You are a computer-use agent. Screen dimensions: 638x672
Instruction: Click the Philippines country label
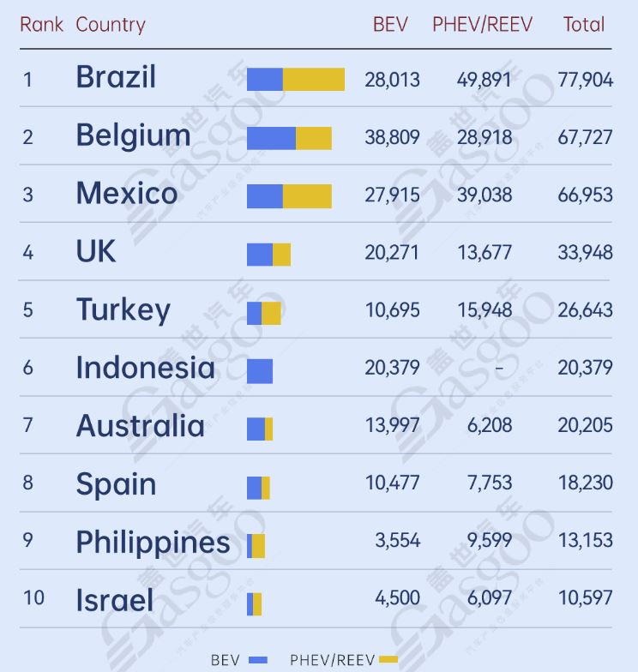[x=153, y=542]
